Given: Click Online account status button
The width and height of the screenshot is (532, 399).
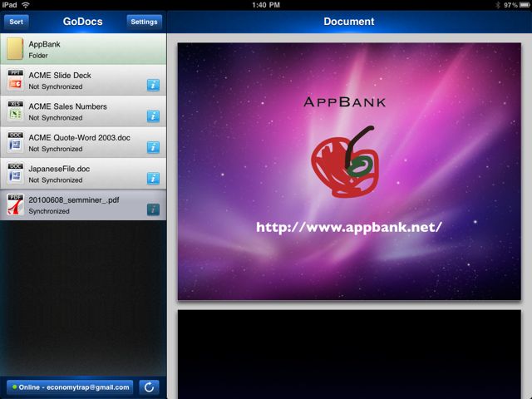Looking at the screenshot, I should (x=70, y=387).
